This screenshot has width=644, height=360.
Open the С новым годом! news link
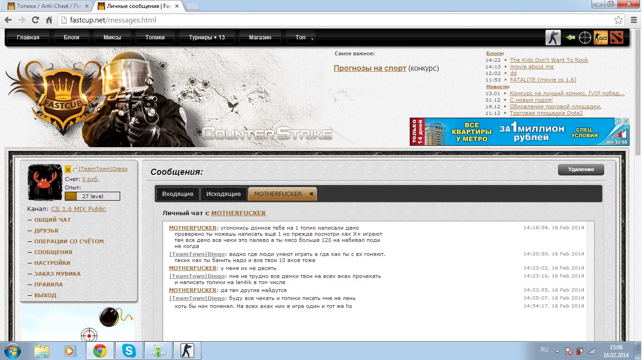click(x=531, y=100)
